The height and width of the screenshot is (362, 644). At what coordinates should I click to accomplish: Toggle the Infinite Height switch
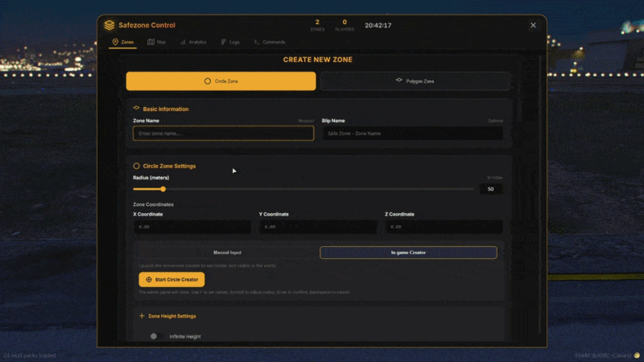157,336
